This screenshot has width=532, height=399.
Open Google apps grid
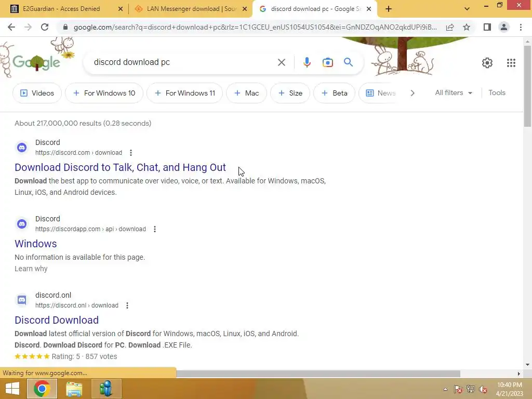(x=511, y=63)
